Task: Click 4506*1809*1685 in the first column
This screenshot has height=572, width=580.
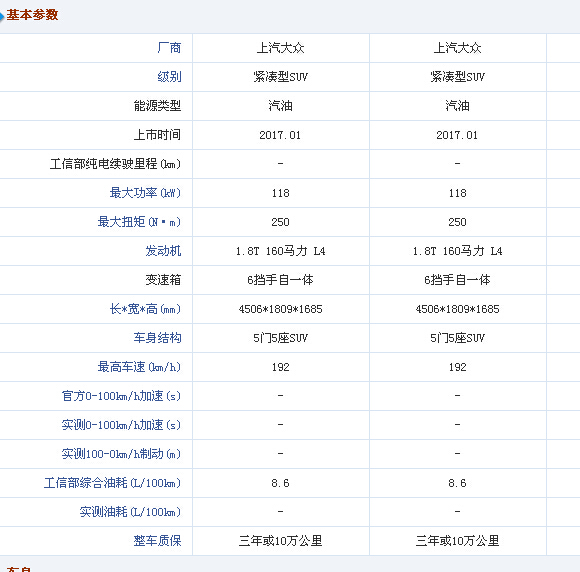Action: pyautogui.click(x=280, y=309)
